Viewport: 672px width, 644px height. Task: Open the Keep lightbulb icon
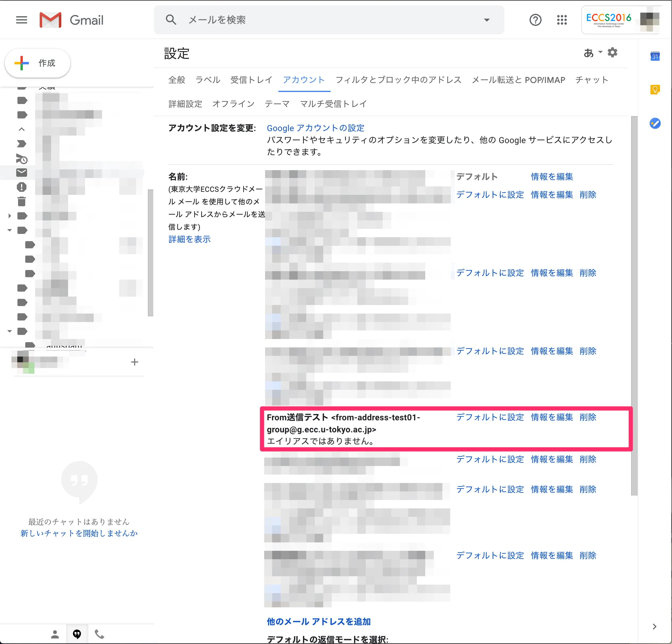[655, 90]
